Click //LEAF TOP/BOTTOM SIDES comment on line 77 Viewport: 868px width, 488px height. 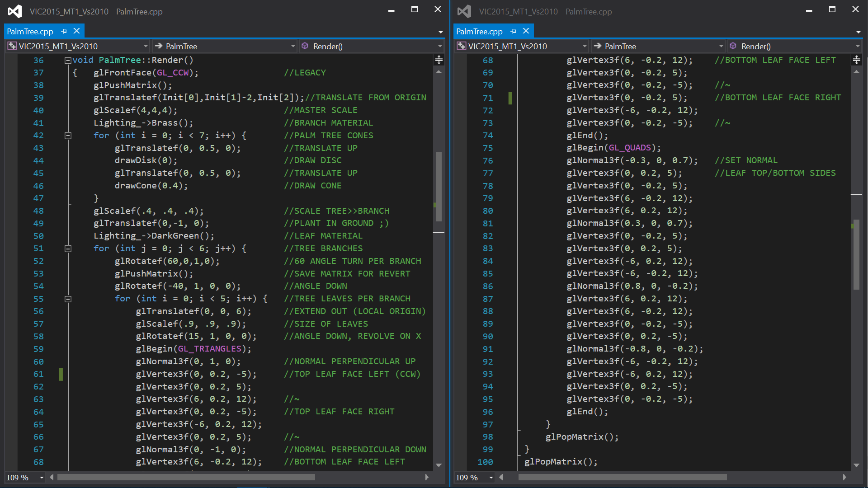click(775, 173)
